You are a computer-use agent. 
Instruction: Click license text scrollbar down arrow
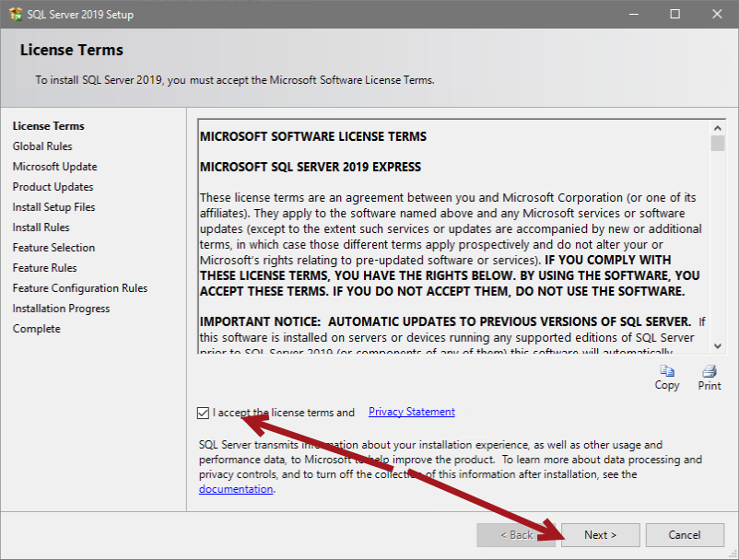pos(717,346)
